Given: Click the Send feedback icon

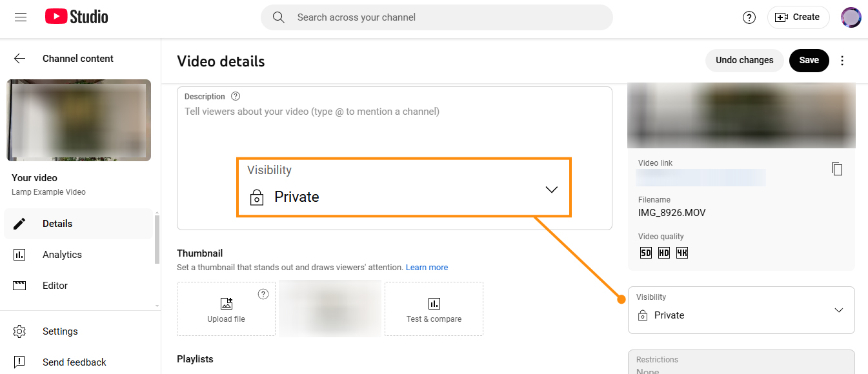Looking at the screenshot, I should click(x=20, y=362).
